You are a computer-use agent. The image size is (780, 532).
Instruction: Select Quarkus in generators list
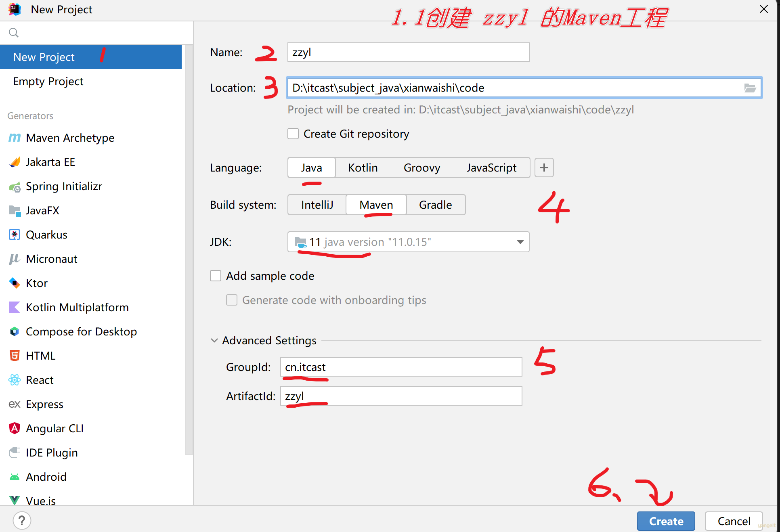pos(91,235)
